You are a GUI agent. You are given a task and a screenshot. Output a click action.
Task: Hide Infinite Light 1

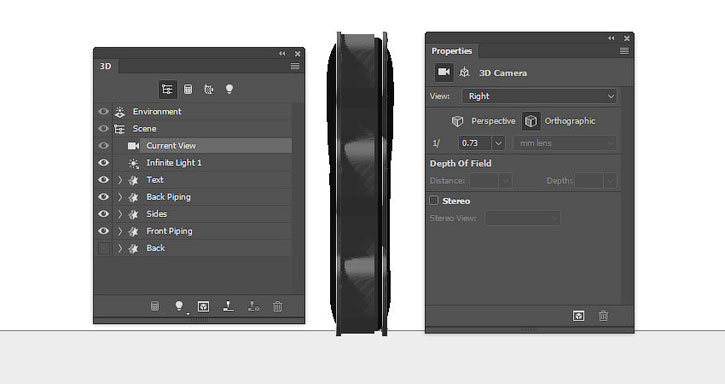point(104,163)
